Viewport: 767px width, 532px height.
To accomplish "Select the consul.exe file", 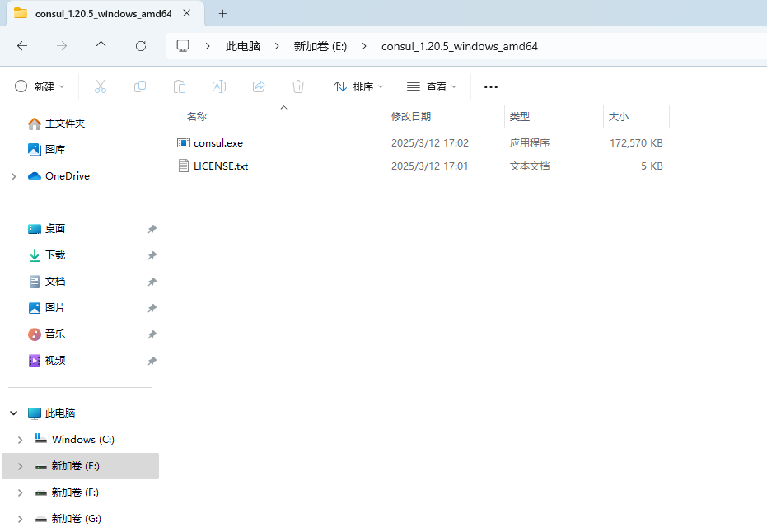I will tap(217, 142).
